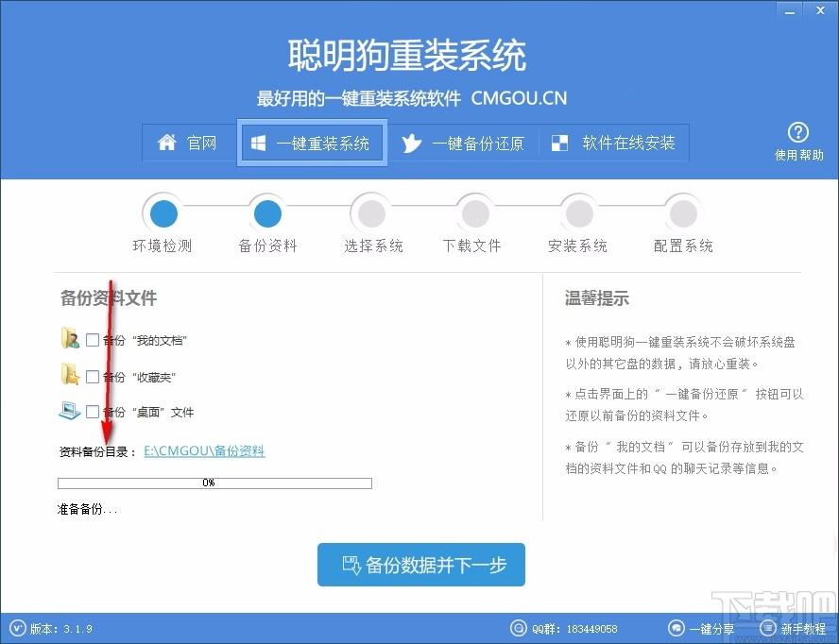839x644 pixels.
Task: Select the 选择系统 step circle
Action: 371,213
